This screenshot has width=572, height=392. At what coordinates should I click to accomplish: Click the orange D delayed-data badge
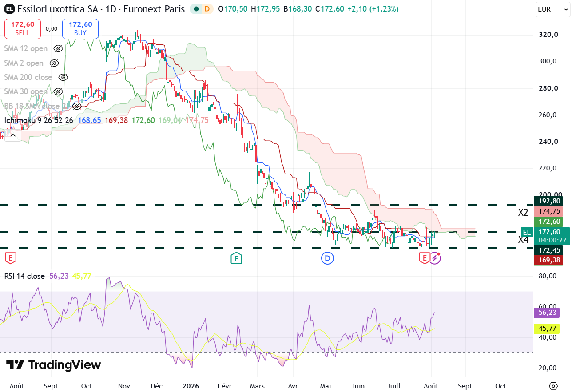coord(207,9)
